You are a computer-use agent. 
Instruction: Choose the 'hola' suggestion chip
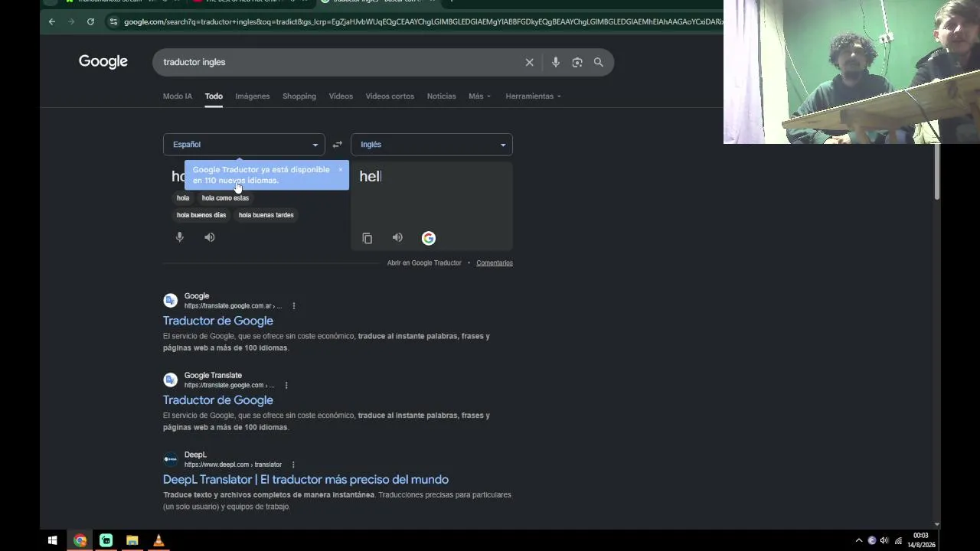[x=183, y=198]
